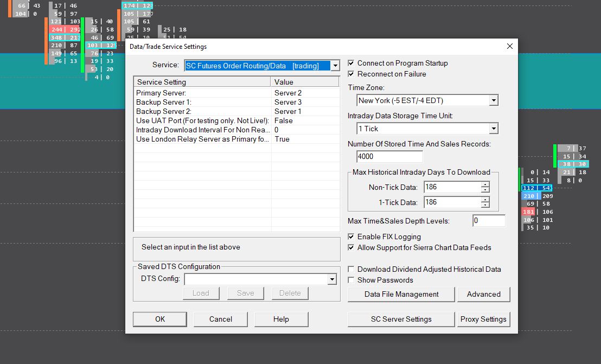The width and height of the screenshot is (601, 364).
Task: Click the Help button
Action: [281, 319]
